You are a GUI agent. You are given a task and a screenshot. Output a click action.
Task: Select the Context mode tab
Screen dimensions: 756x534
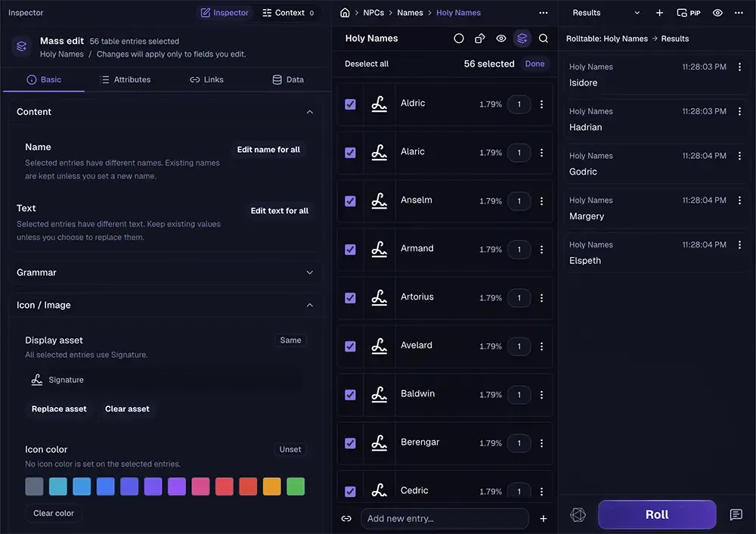pyautogui.click(x=288, y=13)
